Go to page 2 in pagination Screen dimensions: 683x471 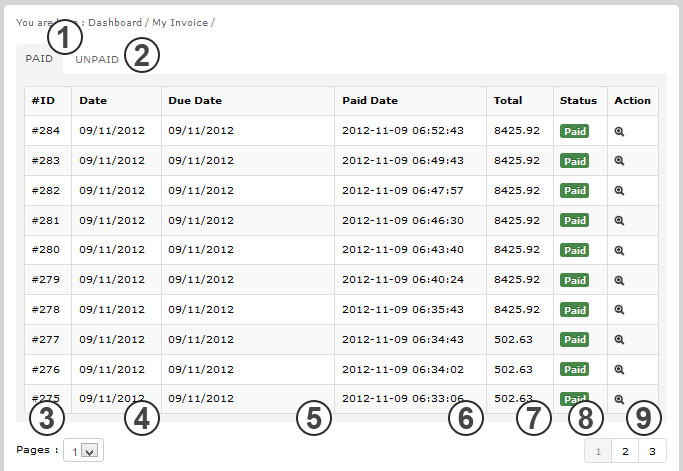point(625,451)
